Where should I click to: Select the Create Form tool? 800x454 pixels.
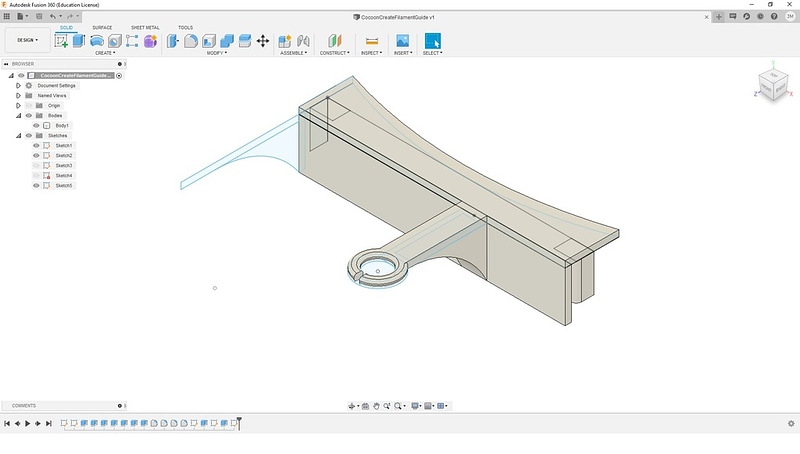point(150,41)
